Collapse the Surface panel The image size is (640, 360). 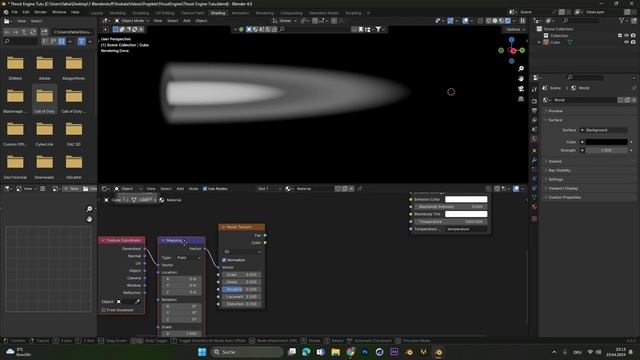point(555,120)
